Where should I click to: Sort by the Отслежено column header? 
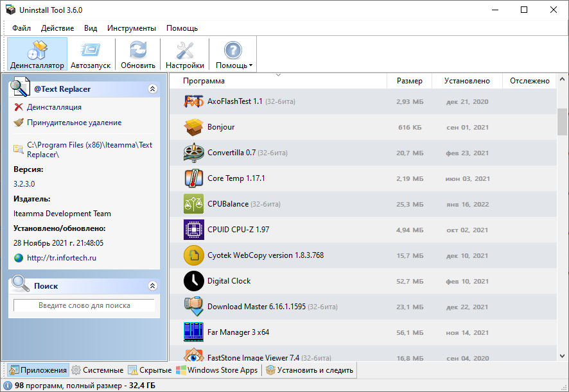click(529, 81)
